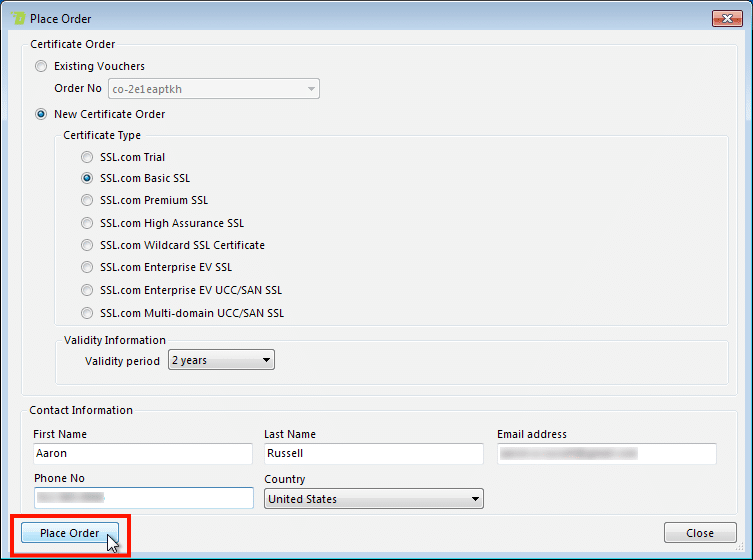The height and width of the screenshot is (560, 753).
Task: Select SSL.com Wildcard SSL Certificate
Action: pos(88,245)
